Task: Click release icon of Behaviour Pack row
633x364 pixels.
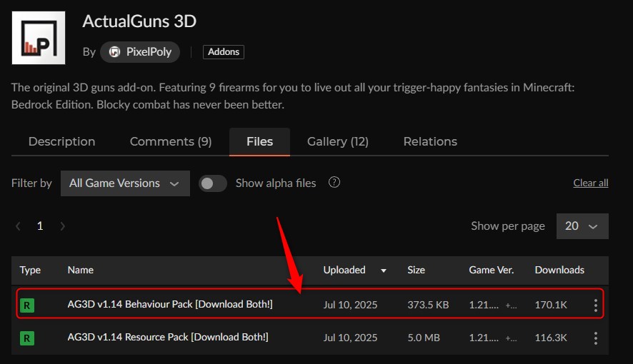Action: pos(27,305)
